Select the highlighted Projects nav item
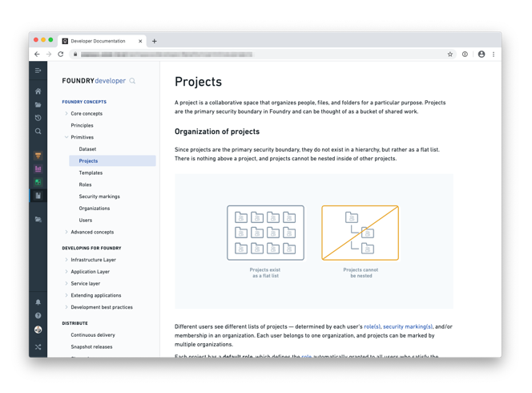The image size is (532, 393). pyautogui.click(x=112, y=161)
